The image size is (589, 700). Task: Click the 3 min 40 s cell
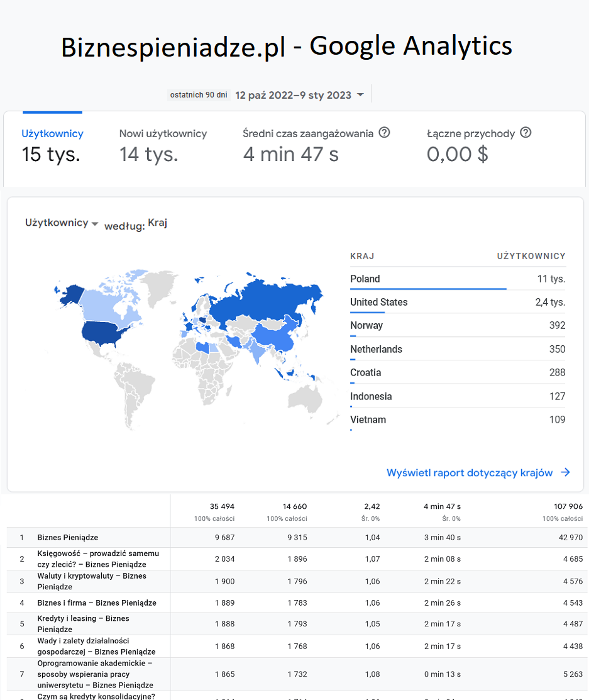(x=442, y=538)
